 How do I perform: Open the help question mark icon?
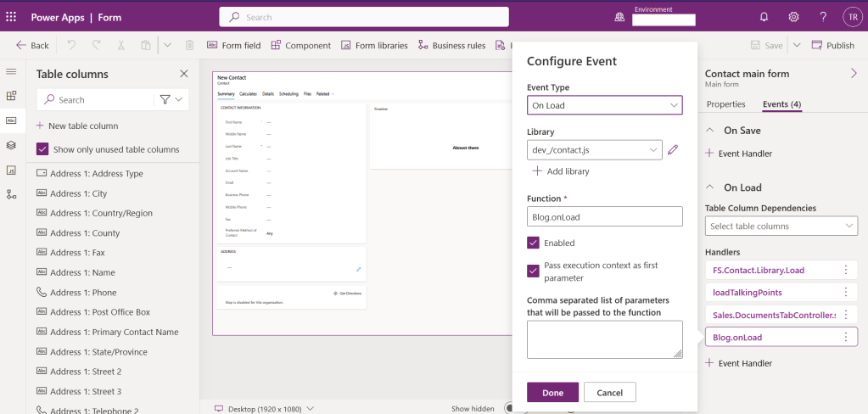point(823,17)
